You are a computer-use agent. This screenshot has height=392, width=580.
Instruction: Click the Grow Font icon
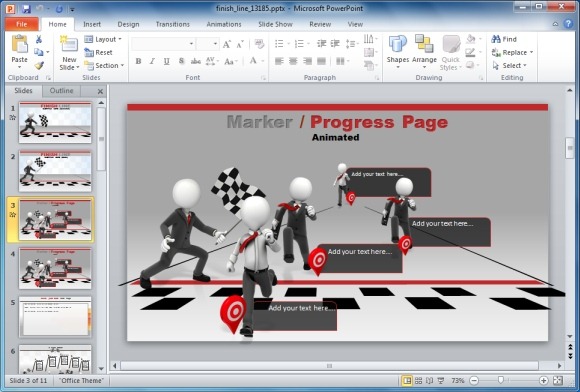coord(227,44)
